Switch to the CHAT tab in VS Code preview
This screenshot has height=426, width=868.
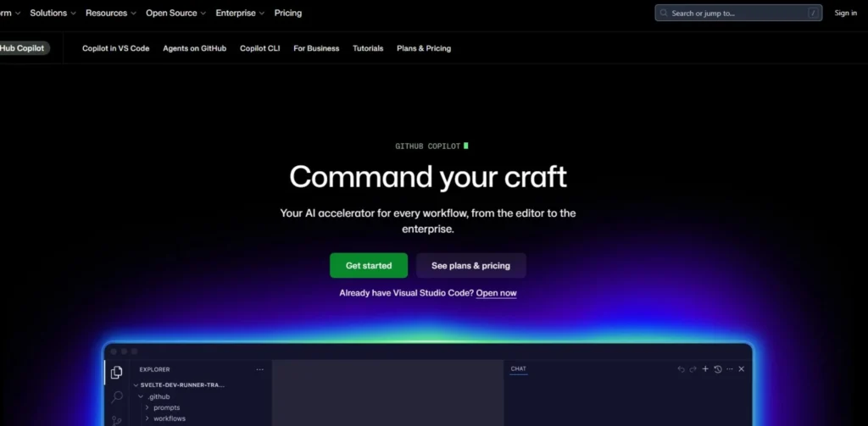519,369
